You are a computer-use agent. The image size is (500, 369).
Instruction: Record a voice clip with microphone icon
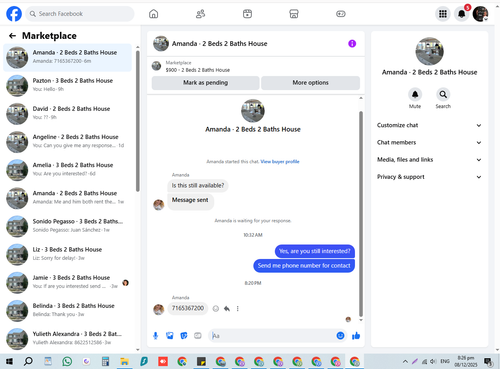(x=155, y=336)
